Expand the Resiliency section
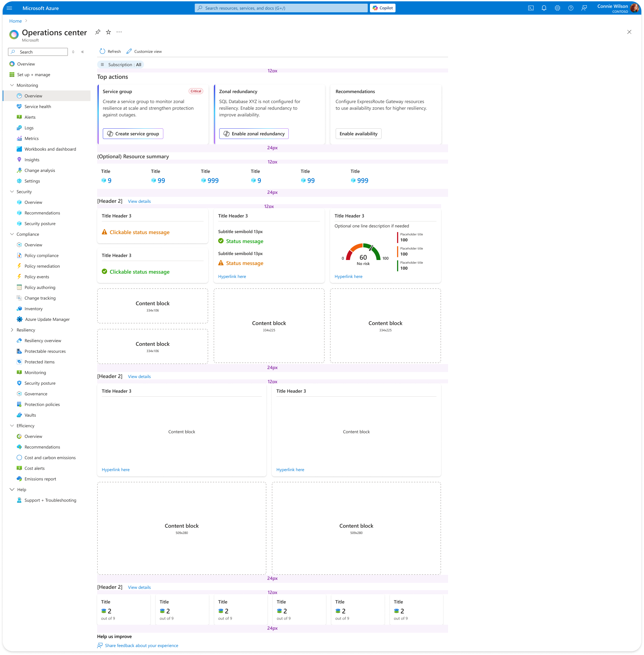644x655 pixels. point(12,330)
